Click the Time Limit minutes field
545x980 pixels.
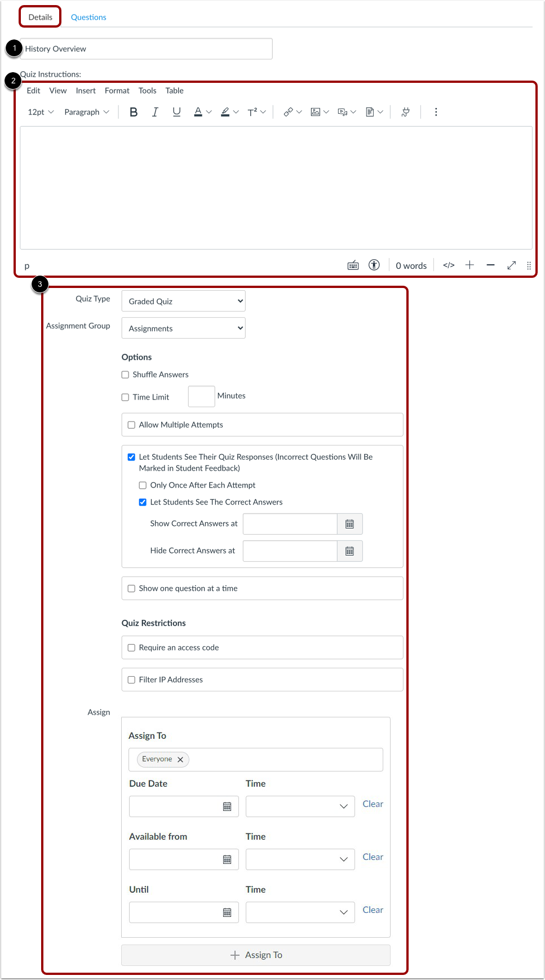tap(201, 397)
